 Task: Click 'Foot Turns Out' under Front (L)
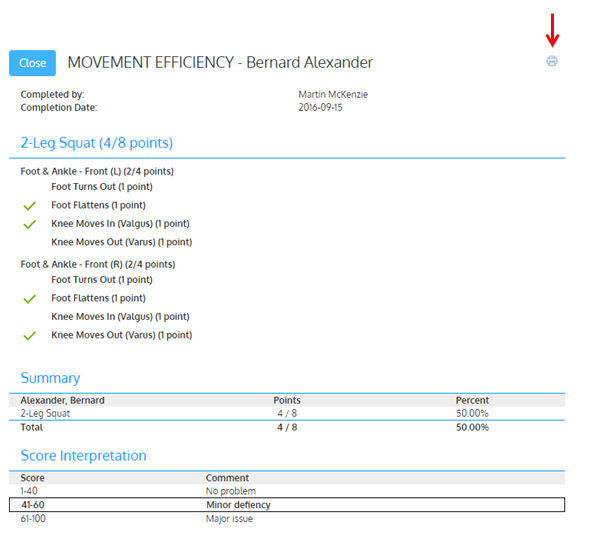(102, 187)
